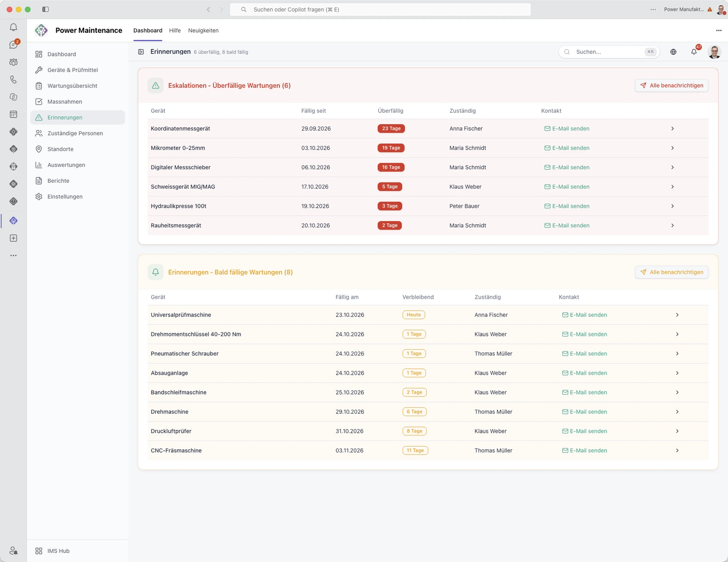Open user avatar in app header
Viewport: 728px width, 562px height.
pos(714,52)
